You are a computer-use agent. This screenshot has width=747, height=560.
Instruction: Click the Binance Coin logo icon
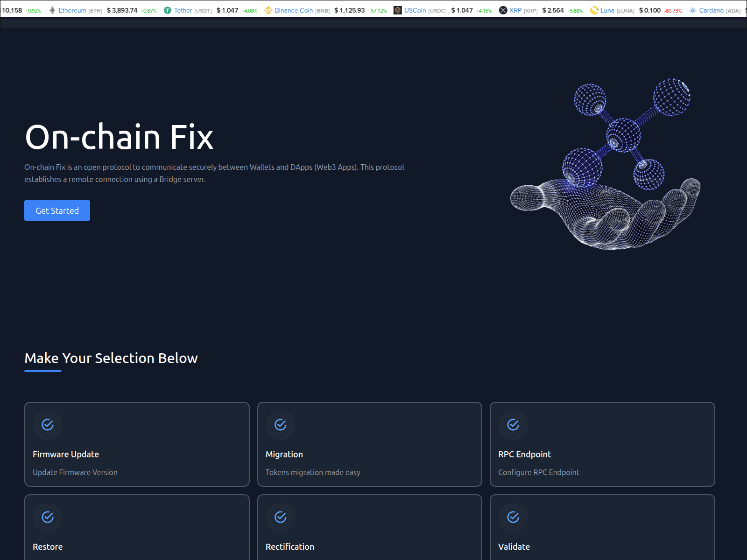(x=268, y=10)
